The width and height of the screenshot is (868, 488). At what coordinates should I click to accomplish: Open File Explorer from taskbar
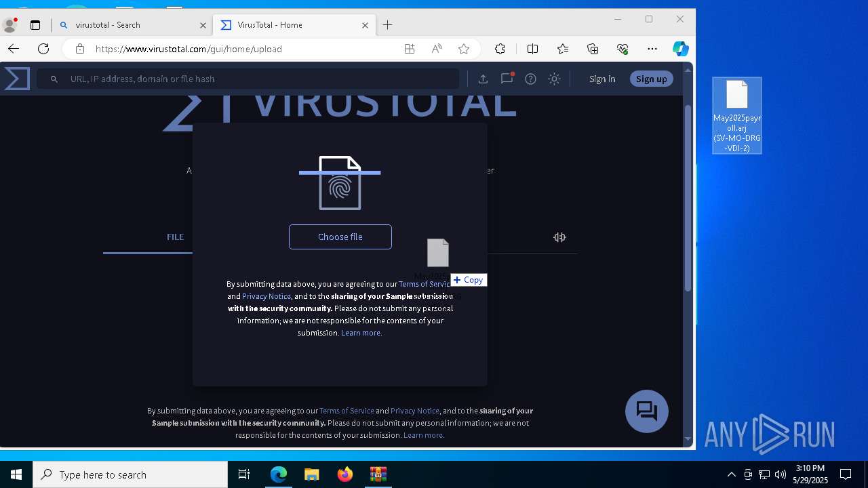[x=311, y=474]
